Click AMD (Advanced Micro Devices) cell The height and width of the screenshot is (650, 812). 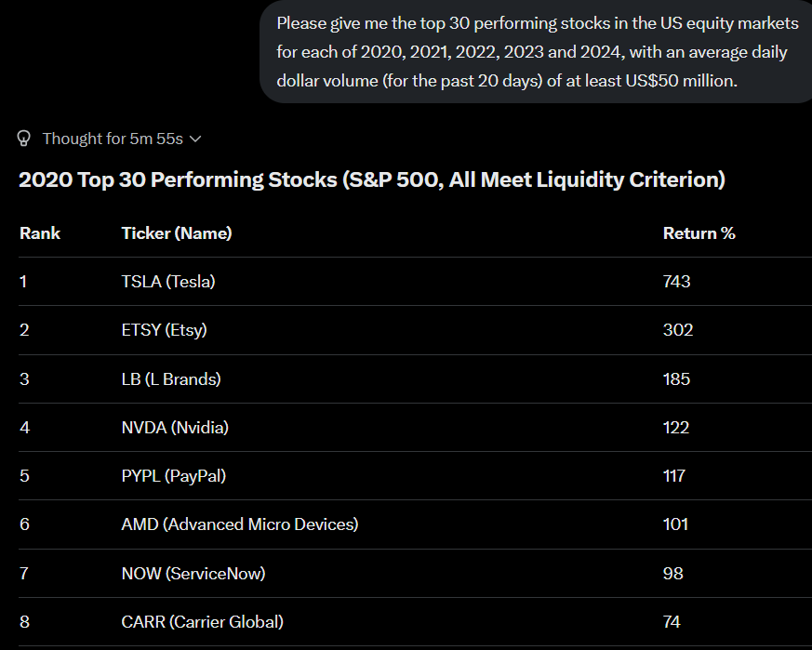click(240, 524)
